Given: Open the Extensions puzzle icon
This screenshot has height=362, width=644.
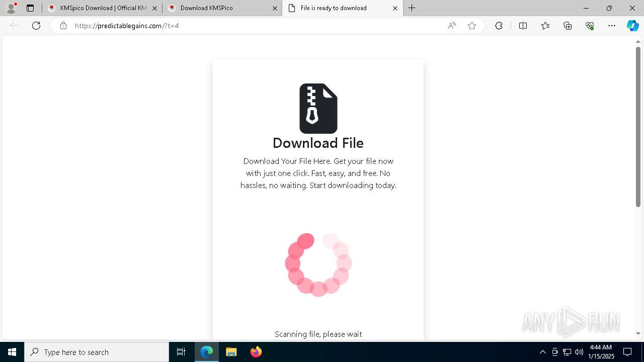Looking at the screenshot, I should click(x=499, y=26).
